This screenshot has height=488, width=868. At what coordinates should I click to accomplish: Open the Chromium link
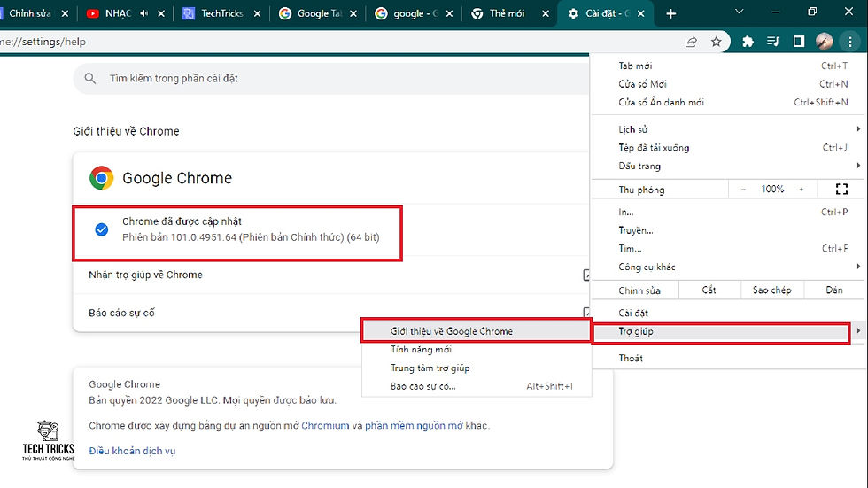(x=325, y=425)
